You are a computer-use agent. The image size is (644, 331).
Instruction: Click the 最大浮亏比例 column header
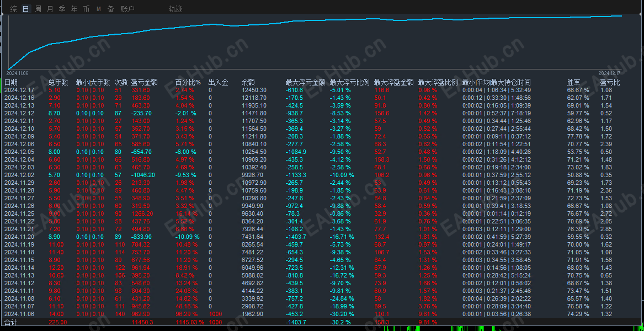click(x=350, y=83)
